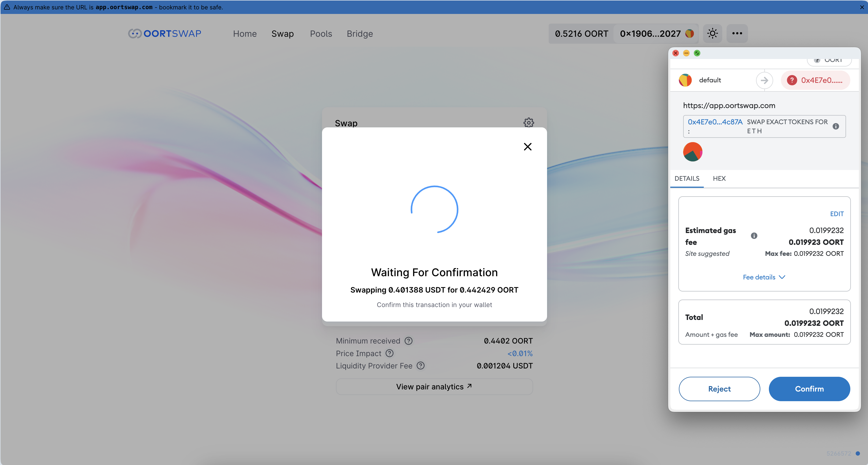Open the Pools navigation item
The width and height of the screenshot is (868, 465).
321,33
